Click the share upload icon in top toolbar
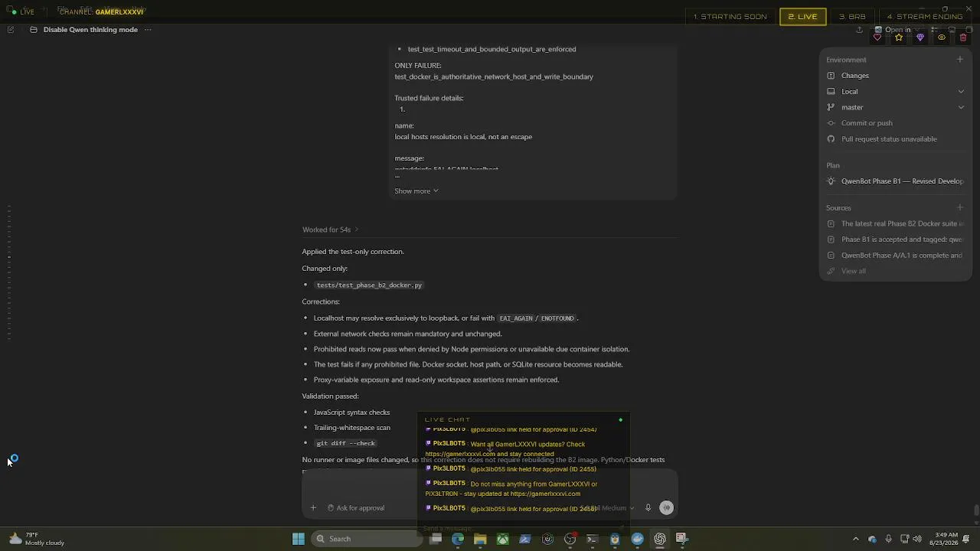 859,30
